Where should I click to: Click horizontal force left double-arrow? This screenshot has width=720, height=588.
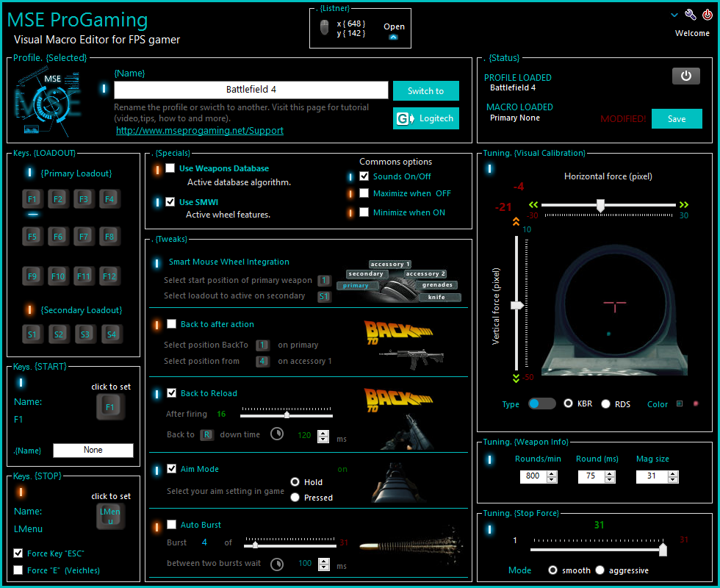click(x=533, y=204)
